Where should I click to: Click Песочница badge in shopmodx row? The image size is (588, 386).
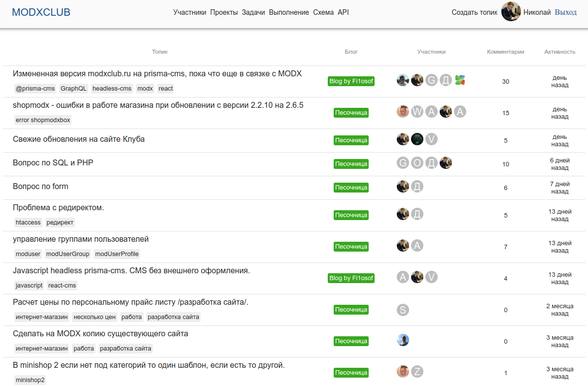pyautogui.click(x=351, y=113)
